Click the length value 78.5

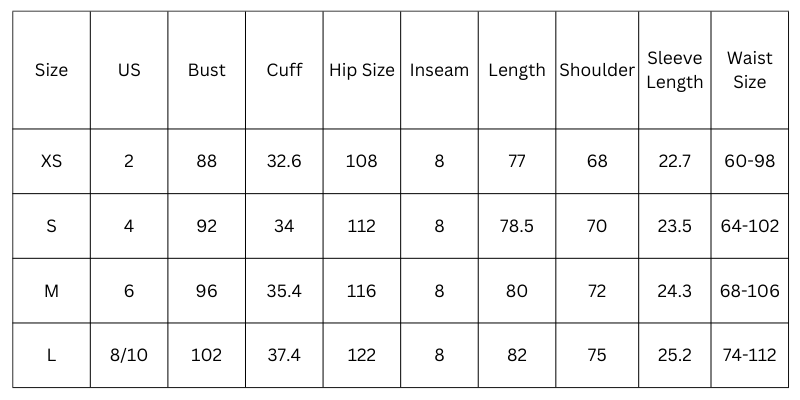pyautogui.click(x=517, y=226)
